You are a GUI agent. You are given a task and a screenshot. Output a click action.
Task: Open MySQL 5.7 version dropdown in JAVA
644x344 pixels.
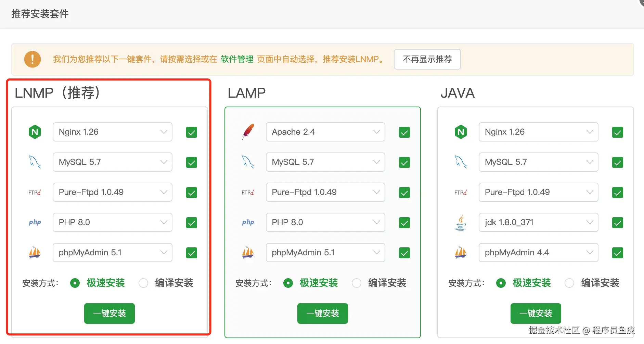pyautogui.click(x=539, y=162)
